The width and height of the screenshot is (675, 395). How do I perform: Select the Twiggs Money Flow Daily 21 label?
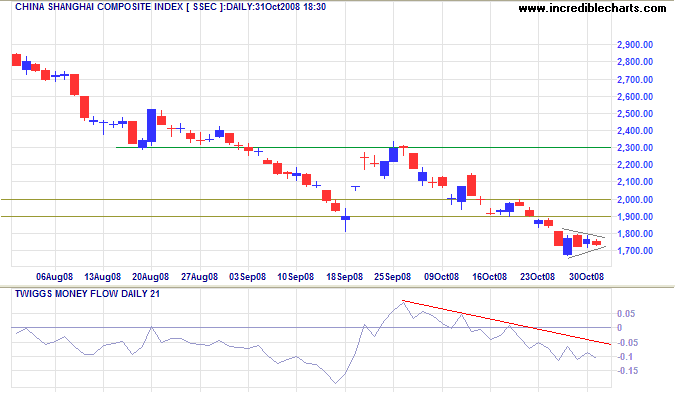click(87, 294)
